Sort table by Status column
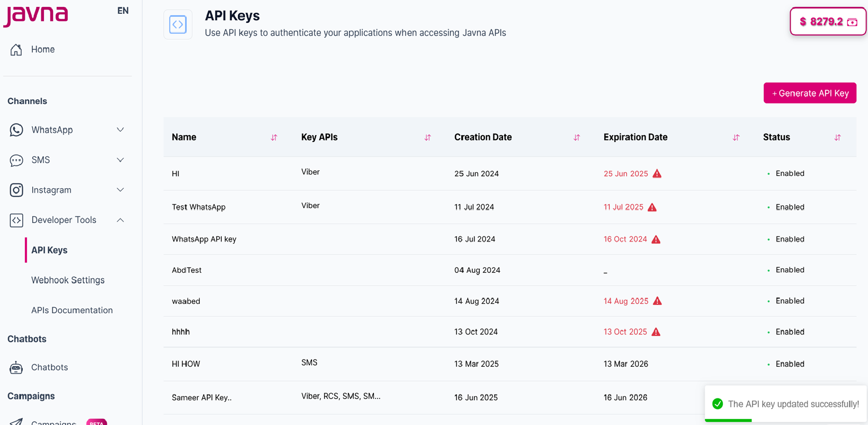Image resolution: width=868 pixels, height=425 pixels. [x=837, y=137]
